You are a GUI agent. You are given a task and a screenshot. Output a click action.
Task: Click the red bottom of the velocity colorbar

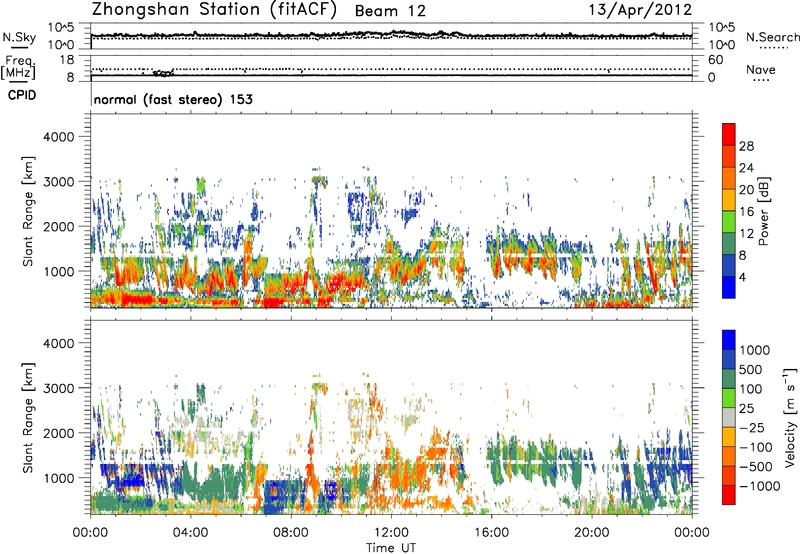tap(729, 495)
